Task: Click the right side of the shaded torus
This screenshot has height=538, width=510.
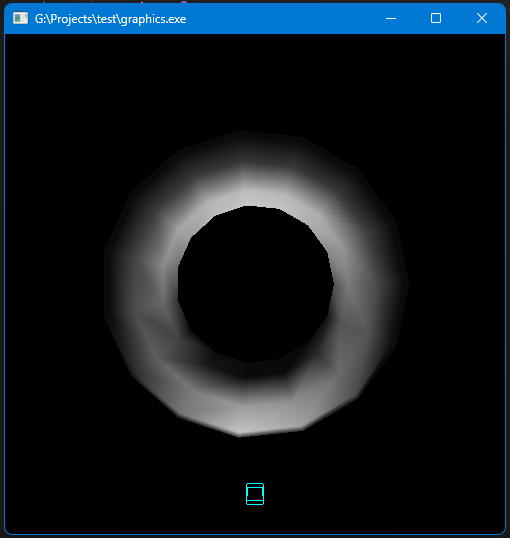Action: [371, 285]
